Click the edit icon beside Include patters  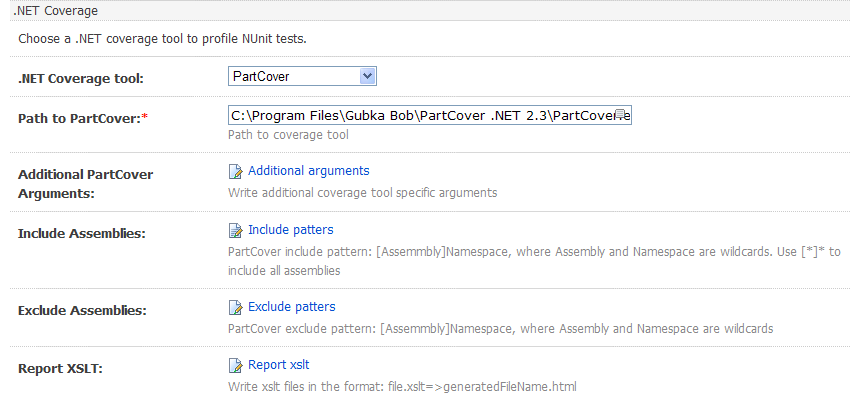pyautogui.click(x=236, y=230)
